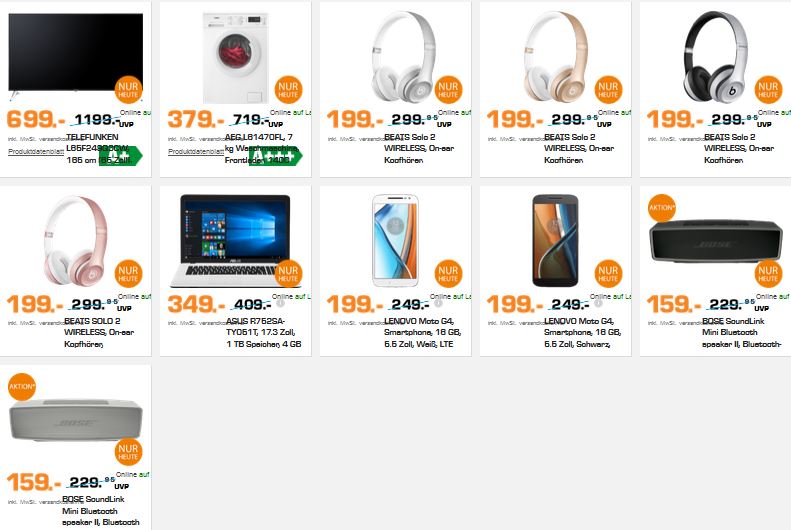Click info icon next to black Moto G4 price

coord(598,303)
